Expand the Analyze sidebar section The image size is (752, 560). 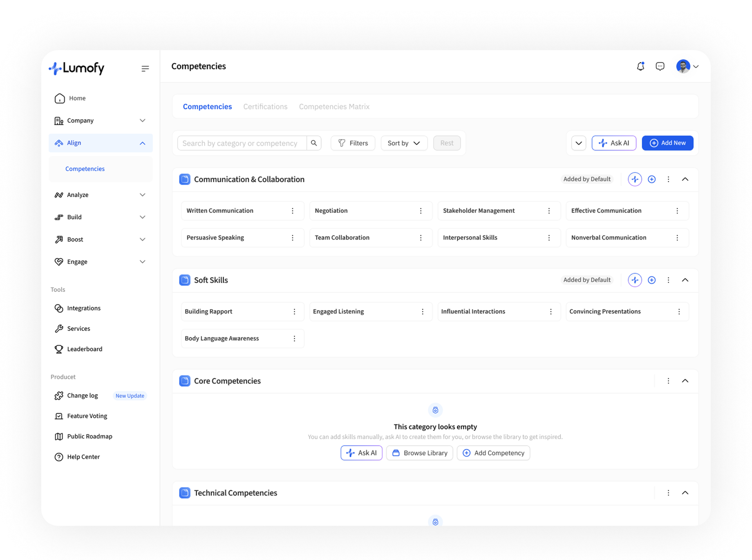(x=143, y=195)
